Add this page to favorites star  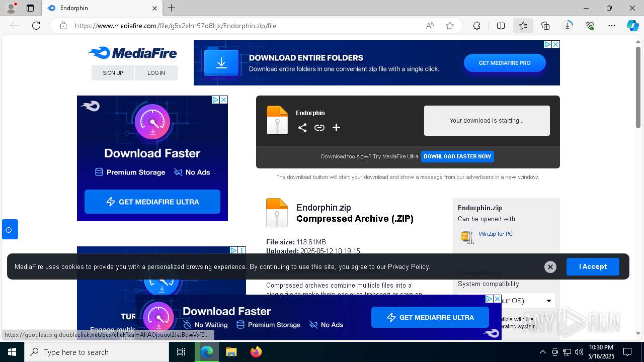click(450, 26)
